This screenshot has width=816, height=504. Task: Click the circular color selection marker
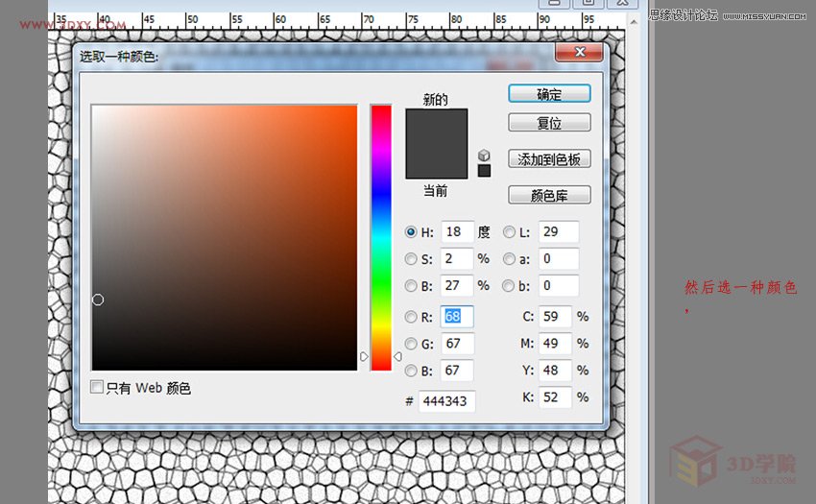98,300
